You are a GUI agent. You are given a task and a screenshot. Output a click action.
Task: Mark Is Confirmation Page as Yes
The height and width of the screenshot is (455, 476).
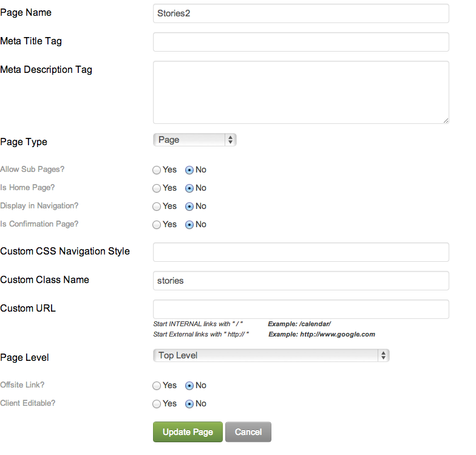click(x=157, y=225)
